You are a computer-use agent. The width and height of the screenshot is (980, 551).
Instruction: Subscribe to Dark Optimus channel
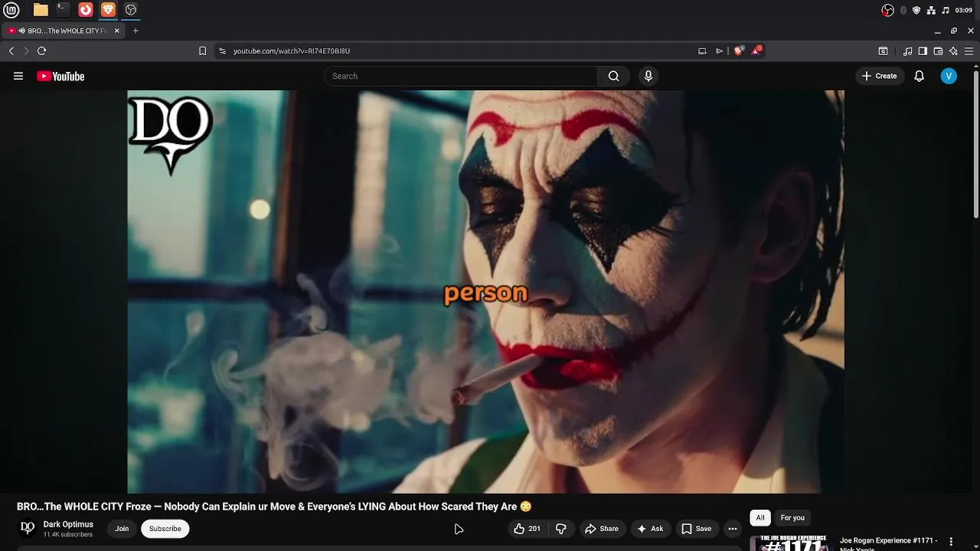(165, 529)
